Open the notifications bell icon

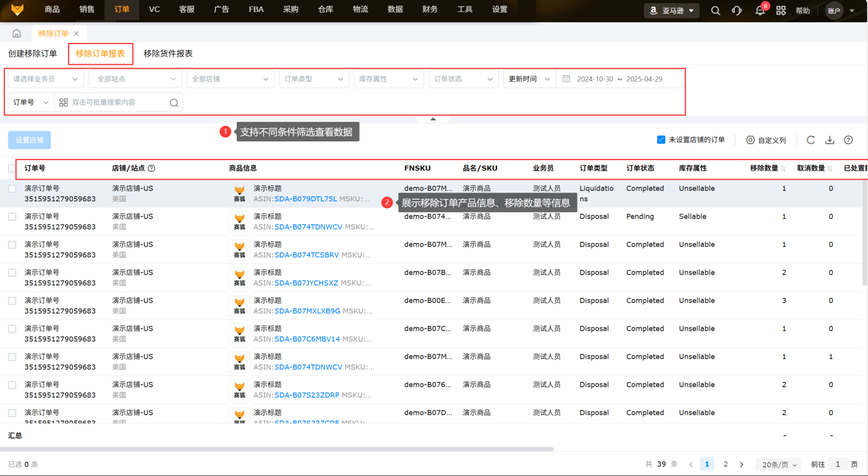point(760,10)
